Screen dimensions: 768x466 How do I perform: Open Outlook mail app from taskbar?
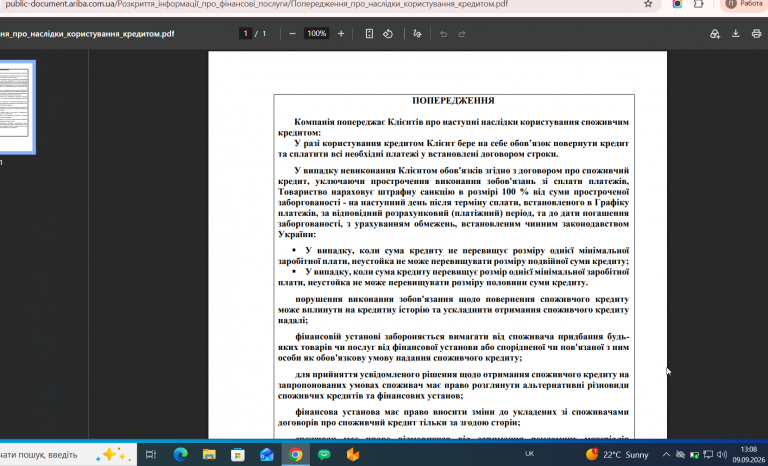click(x=267, y=454)
